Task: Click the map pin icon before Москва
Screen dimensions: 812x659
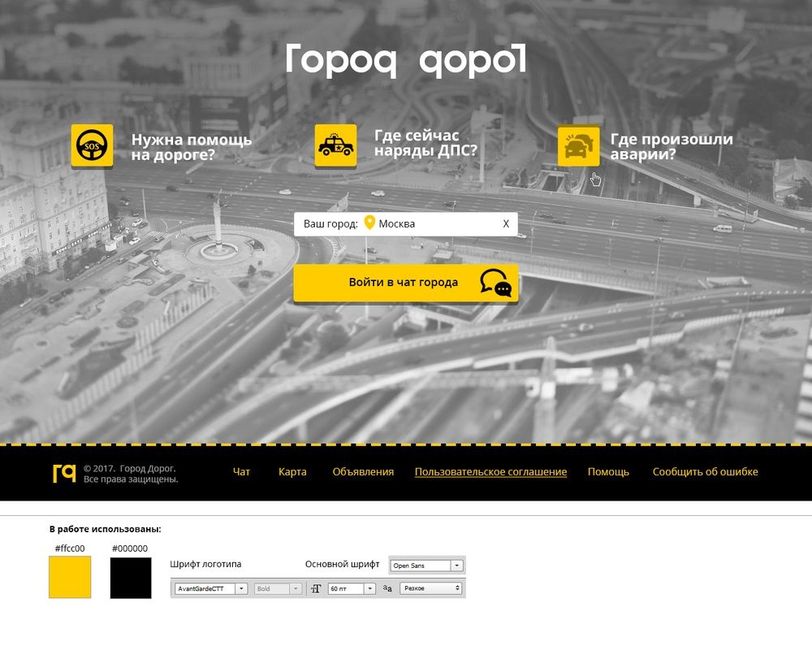Action: 369,223
